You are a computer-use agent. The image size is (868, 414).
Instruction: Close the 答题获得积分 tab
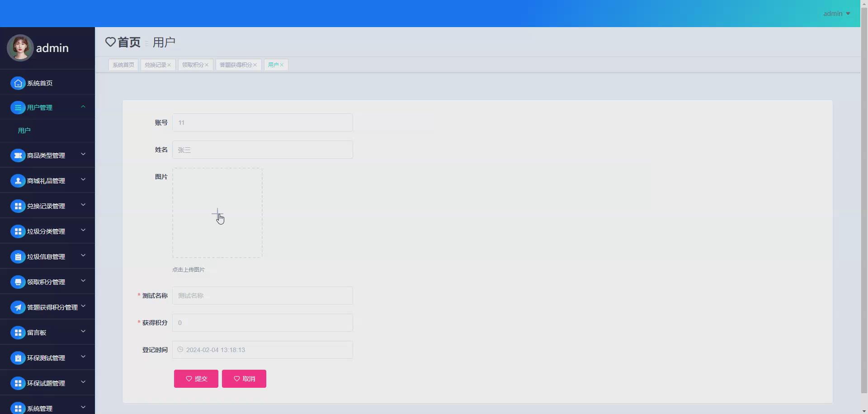[255, 65]
